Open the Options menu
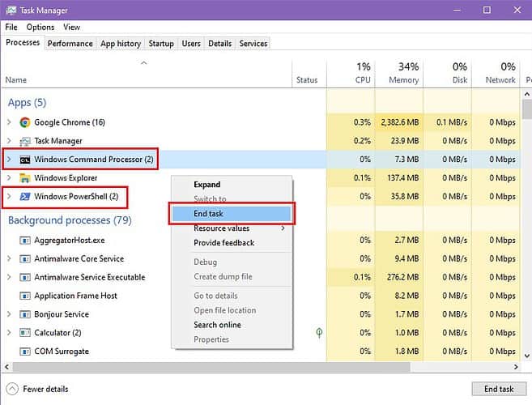Image resolution: width=532 pixels, height=405 pixels. click(40, 28)
